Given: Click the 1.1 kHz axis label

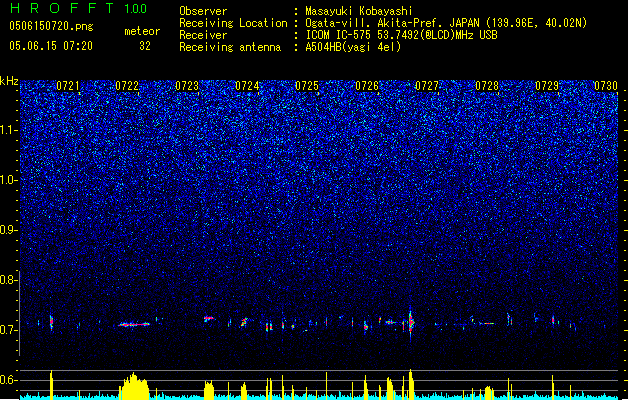Looking at the screenshot, I should 8,130.
